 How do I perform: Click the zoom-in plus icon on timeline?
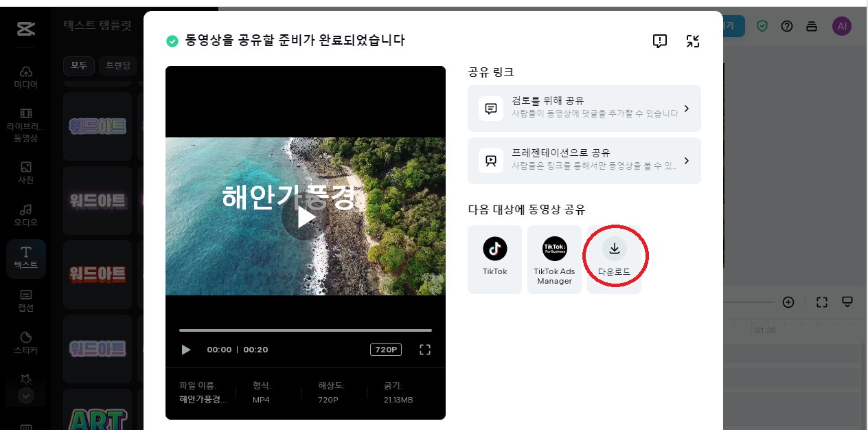[788, 302]
